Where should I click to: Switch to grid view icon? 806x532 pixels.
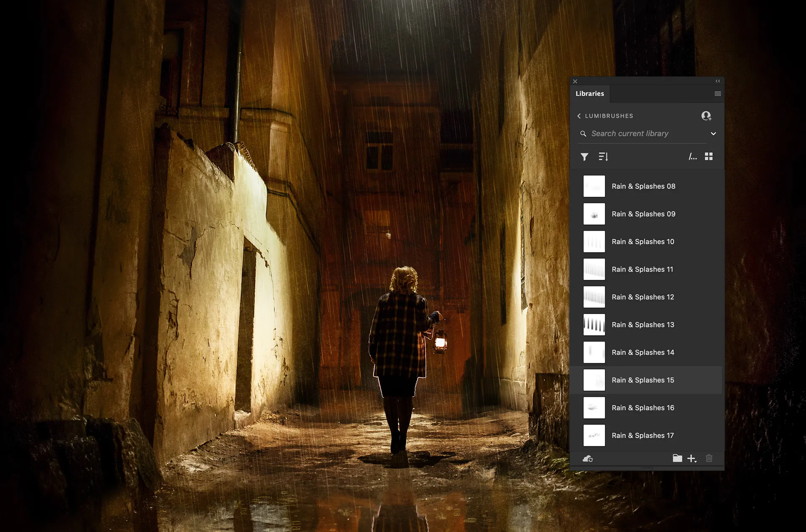(x=709, y=156)
